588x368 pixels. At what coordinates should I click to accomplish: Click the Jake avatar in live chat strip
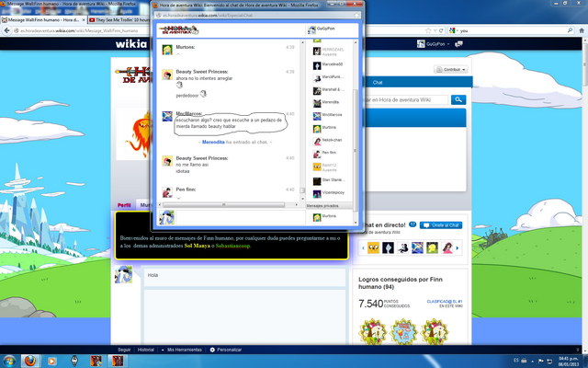(x=373, y=247)
